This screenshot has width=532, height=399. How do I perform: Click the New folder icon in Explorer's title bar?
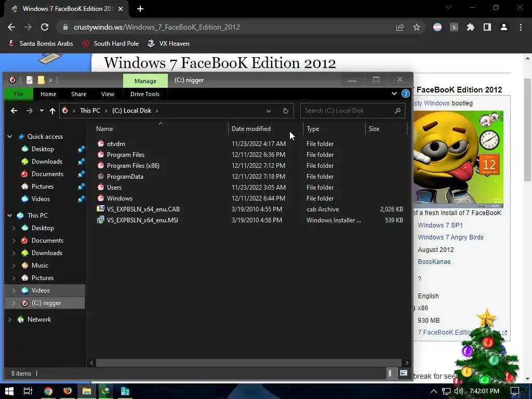[41, 79]
